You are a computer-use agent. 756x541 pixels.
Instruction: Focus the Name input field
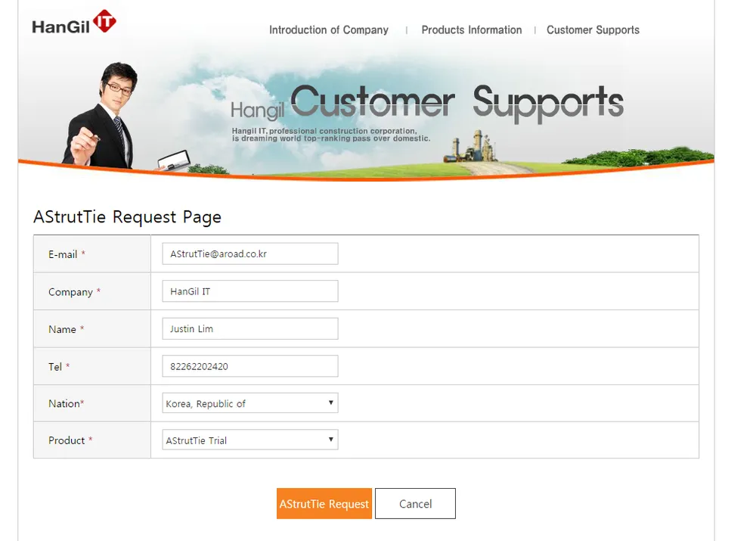(250, 328)
